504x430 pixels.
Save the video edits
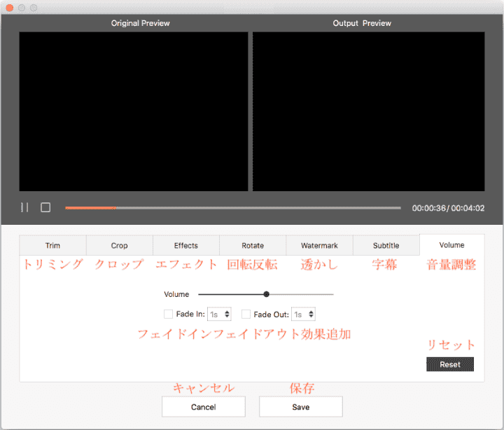point(301,407)
